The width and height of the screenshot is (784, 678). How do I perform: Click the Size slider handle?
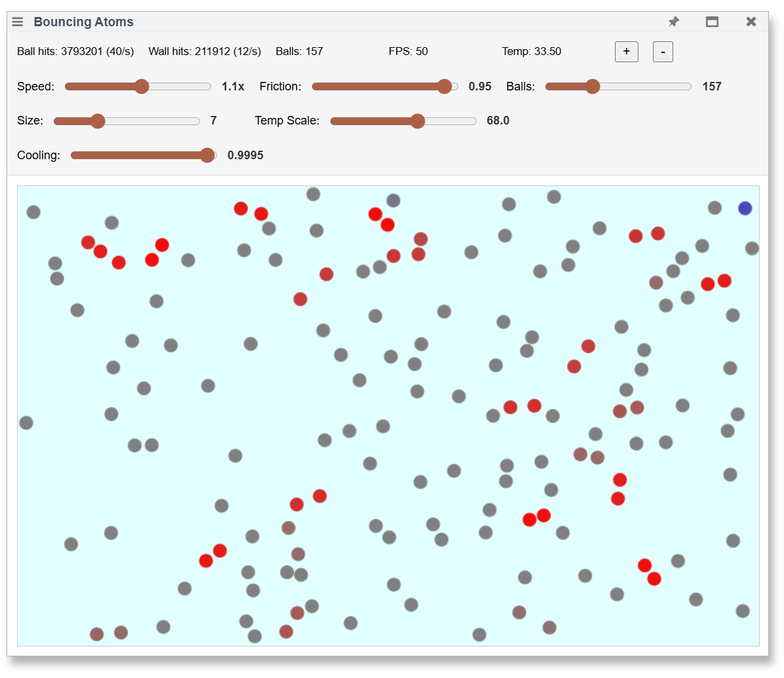[98, 121]
